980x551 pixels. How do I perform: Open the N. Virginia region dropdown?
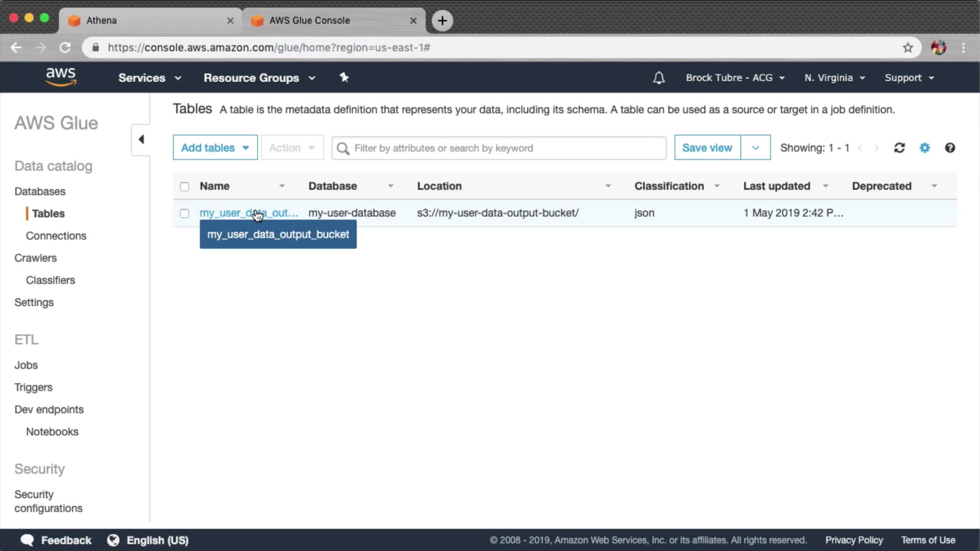pyautogui.click(x=835, y=78)
